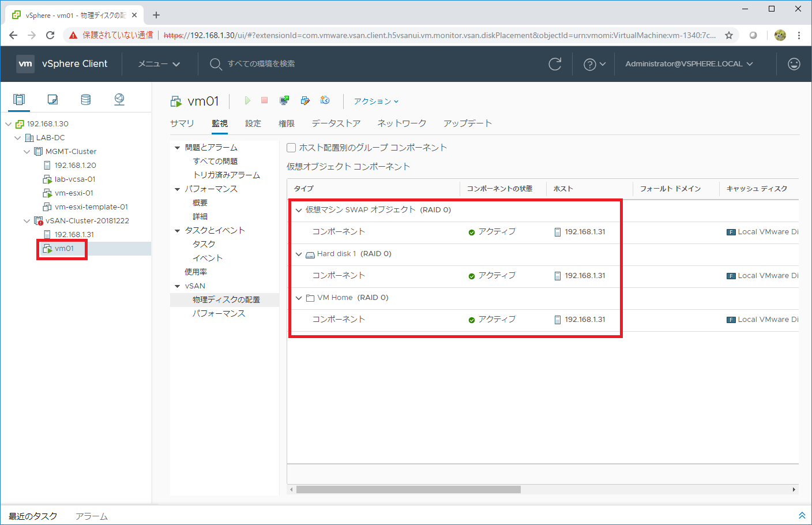Click the edit VM settings icon
Viewport: 812px width, 525px height.
305,100
